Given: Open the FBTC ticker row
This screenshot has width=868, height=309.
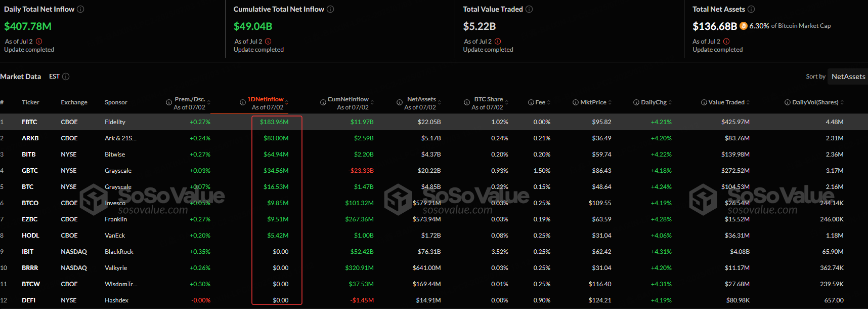Looking at the screenshot, I should pyautogui.click(x=29, y=122).
